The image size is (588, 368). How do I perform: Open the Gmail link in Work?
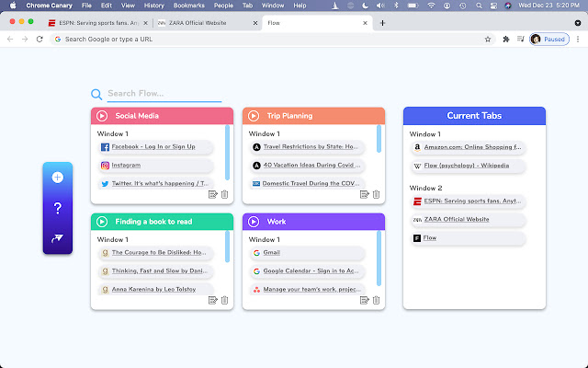coord(272,252)
